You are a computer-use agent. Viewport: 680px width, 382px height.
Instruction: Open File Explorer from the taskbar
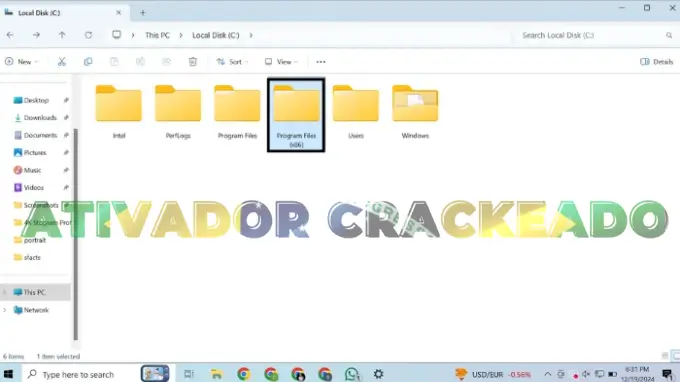click(x=216, y=374)
